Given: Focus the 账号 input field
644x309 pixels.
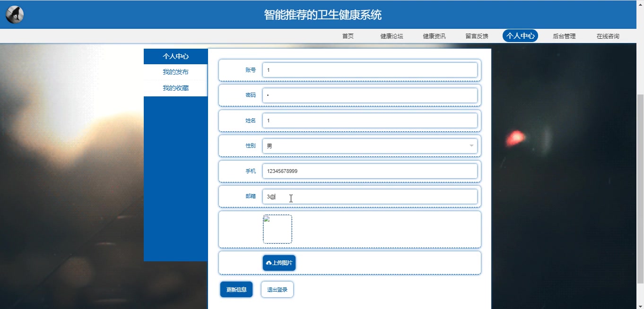Looking at the screenshot, I should [370, 70].
